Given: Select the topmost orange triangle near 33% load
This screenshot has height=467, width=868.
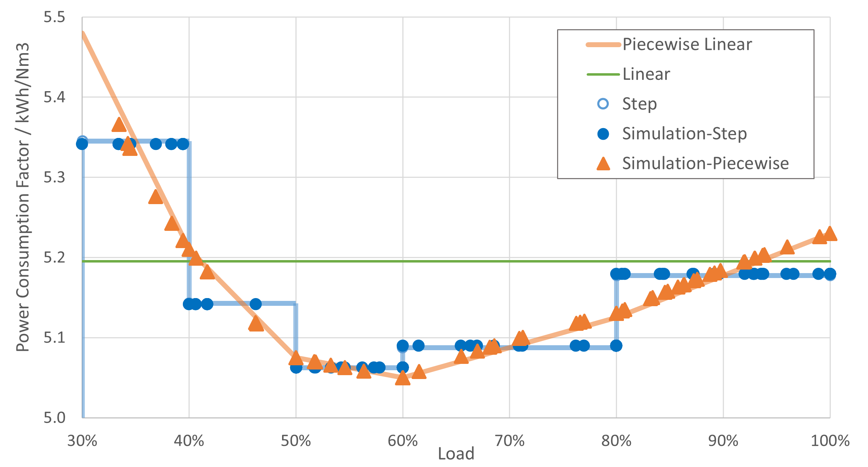Looking at the screenshot, I should click(x=119, y=125).
